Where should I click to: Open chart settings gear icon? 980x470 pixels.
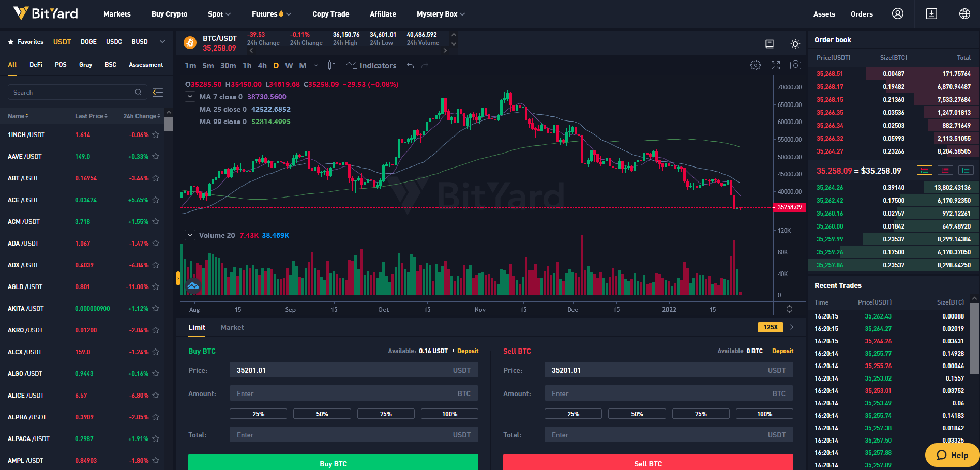(756, 65)
